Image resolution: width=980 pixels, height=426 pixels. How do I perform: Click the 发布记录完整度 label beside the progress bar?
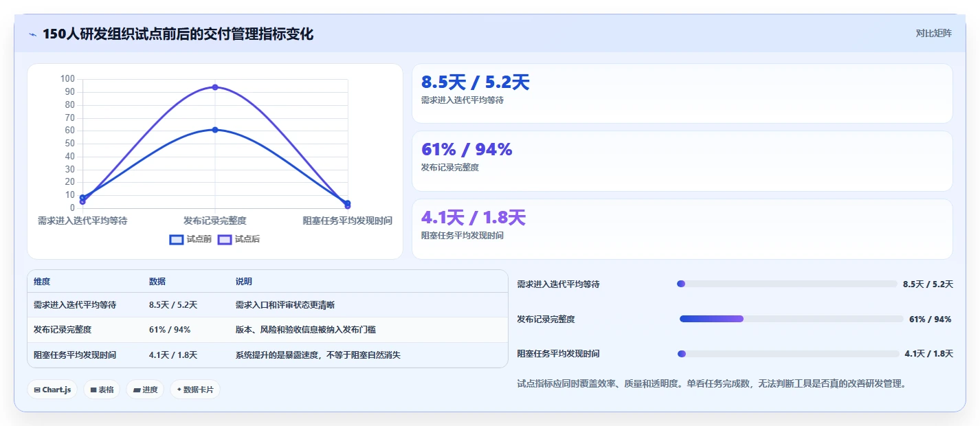(546, 319)
